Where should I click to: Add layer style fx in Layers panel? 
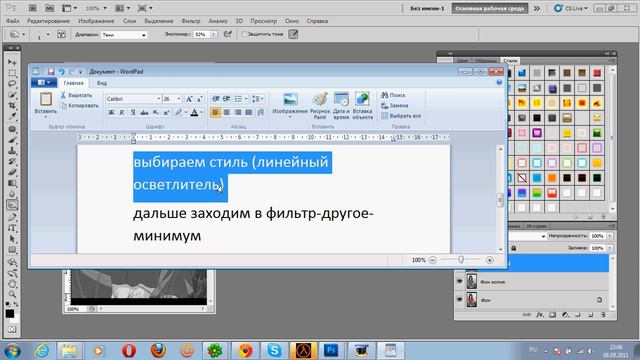[x=540, y=315]
